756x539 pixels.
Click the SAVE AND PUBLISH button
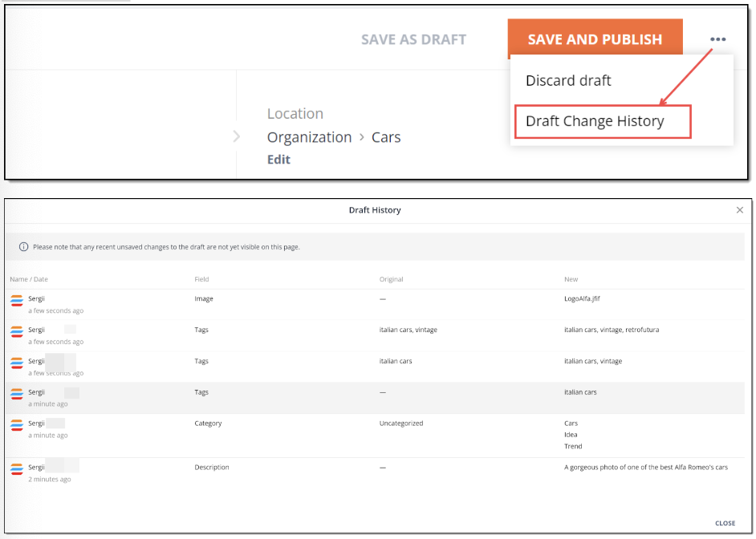(594, 38)
